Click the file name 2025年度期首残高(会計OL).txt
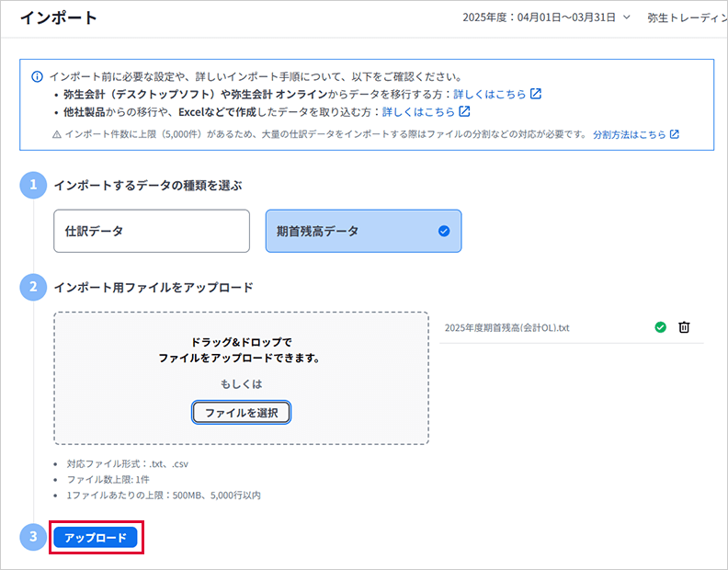 pyautogui.click(x=506, y=328)
